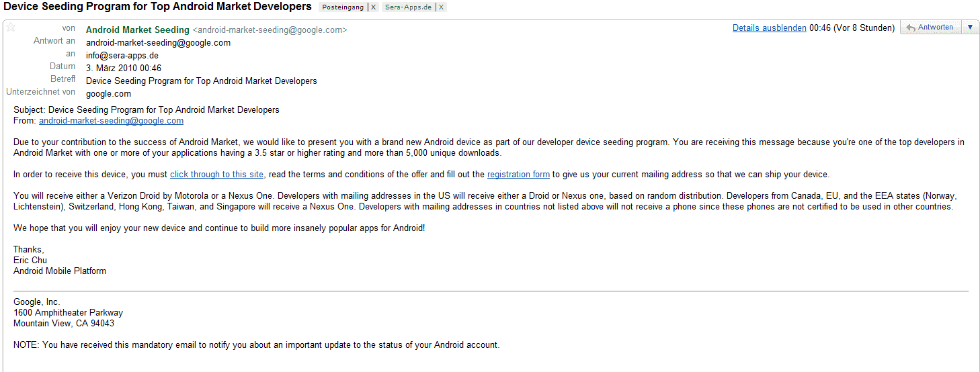The width and height of the screenshot is (980, 372).
Task: Click the timestamp 00:46 (Vor 8 Stunden)
Action: click(x=852, y=28)
